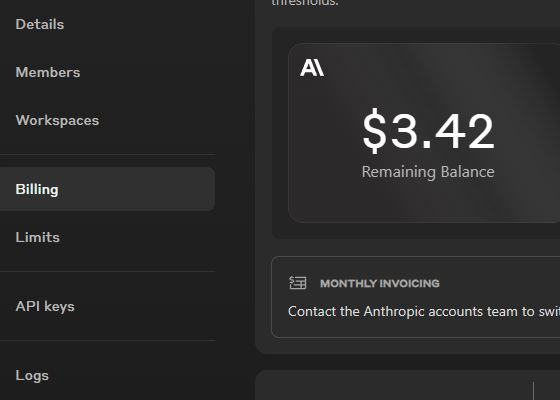Click the truncated "thresholds." text at the top
The width and height of the screenshot is (560, 400).
(x=305, y=3)
